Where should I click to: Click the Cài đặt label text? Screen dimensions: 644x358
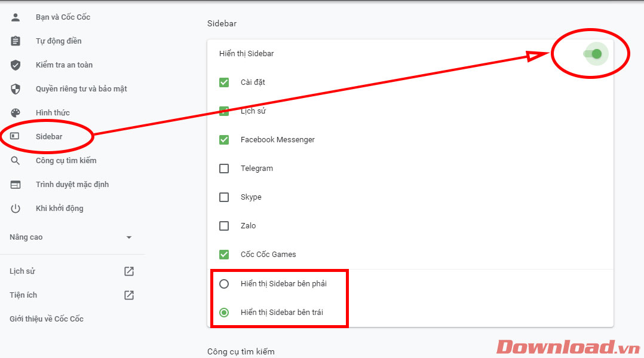coord(253,82)
